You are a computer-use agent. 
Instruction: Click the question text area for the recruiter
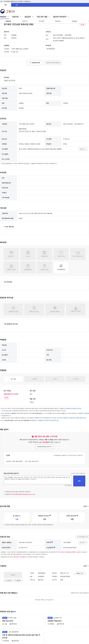tap(38, 480)
